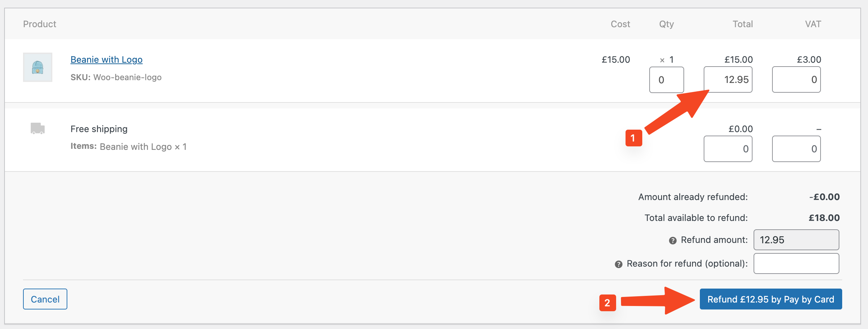This screenshot has width=868, height=329.
Task: Click the Free shipping VAT refund field
Action: pyautogui.click(x=796, y=149)
